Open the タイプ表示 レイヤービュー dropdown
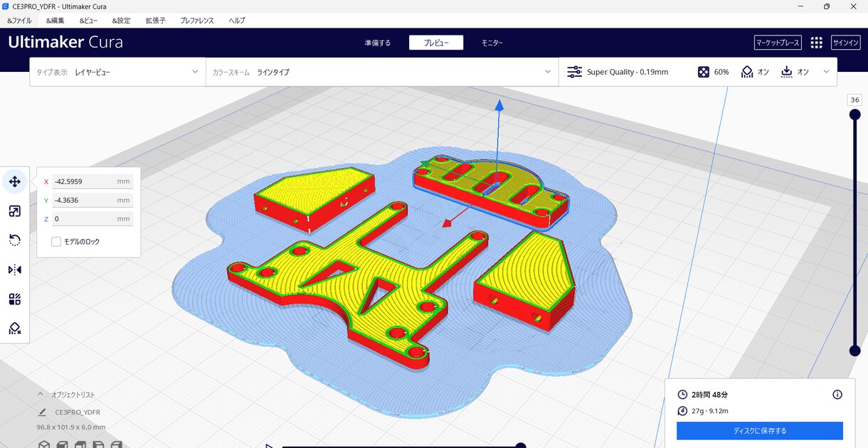 click(x=117, y=72)
